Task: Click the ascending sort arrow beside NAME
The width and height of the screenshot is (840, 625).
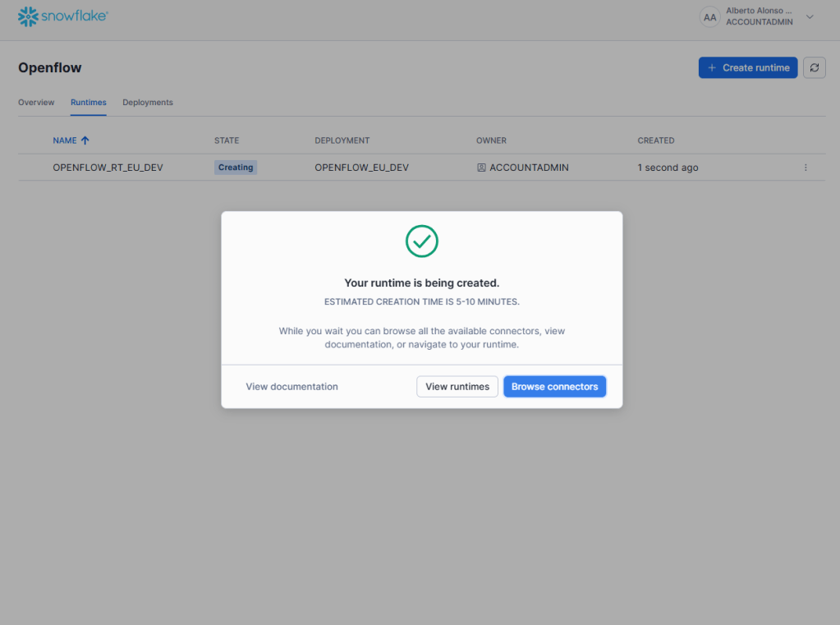Action: (85, 140)
